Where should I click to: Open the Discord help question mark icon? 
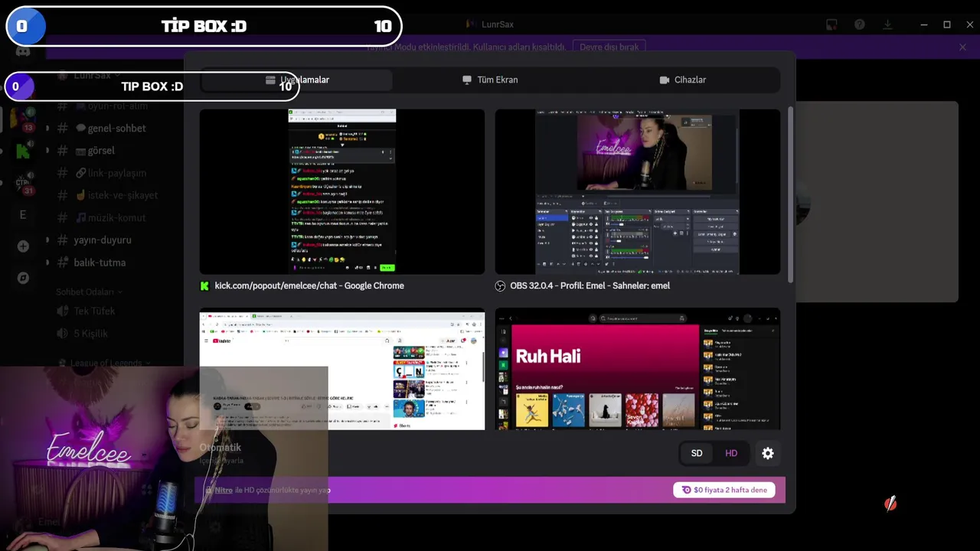pyautogui.click(x=860, y=24)
